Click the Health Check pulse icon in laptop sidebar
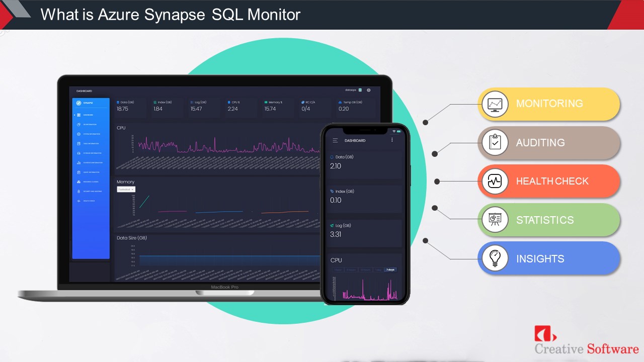The height and width of the screenshot is (362, 644). (x=78, y=201)
